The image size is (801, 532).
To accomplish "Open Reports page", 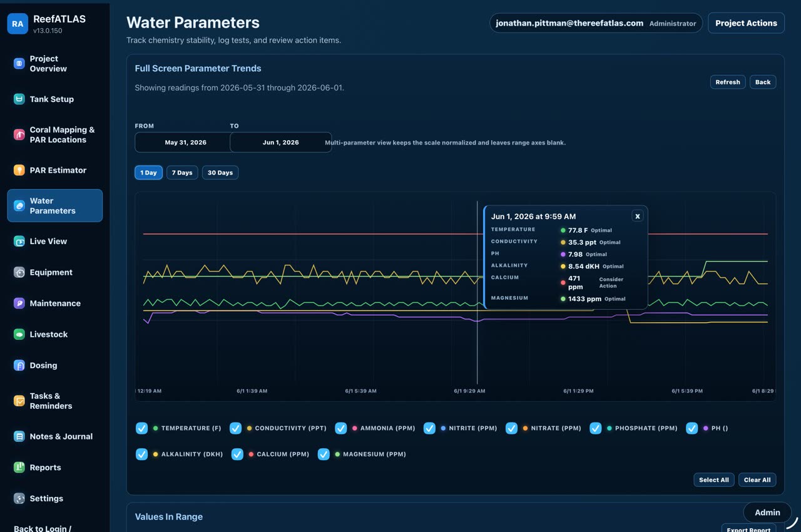I will pos(55,468).
